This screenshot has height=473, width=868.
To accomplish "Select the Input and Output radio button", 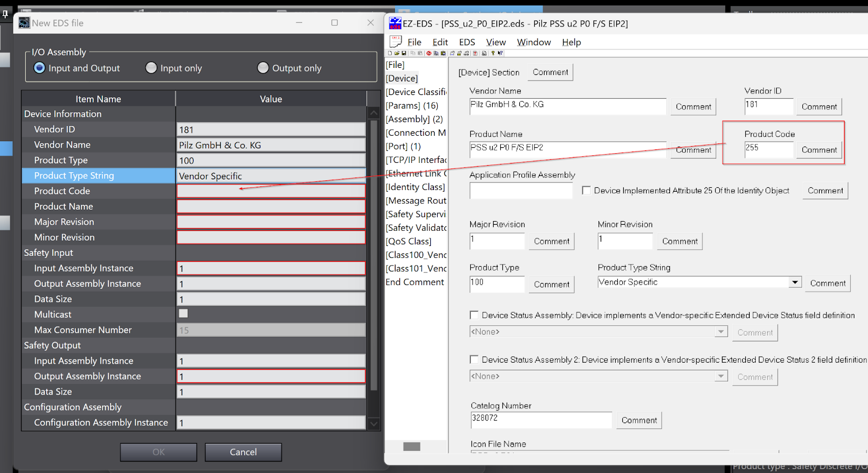I will (40, 68).
